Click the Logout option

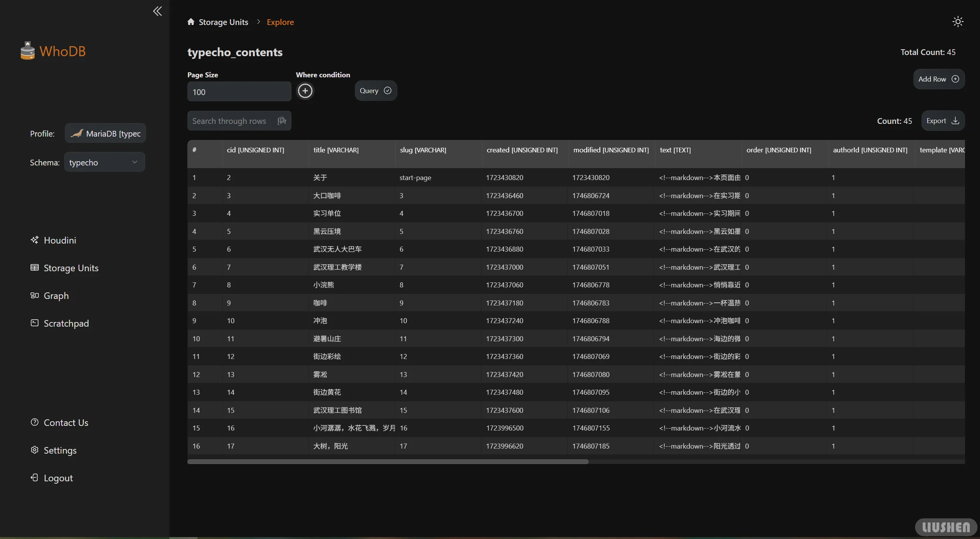click(x=58, y=478)
